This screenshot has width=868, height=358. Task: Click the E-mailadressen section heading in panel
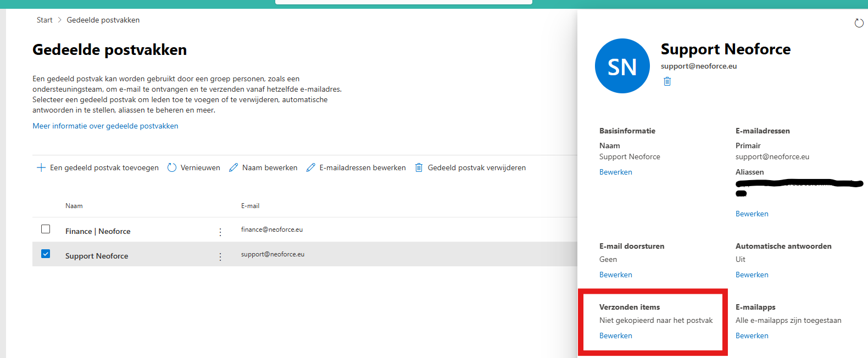(763, 131)
